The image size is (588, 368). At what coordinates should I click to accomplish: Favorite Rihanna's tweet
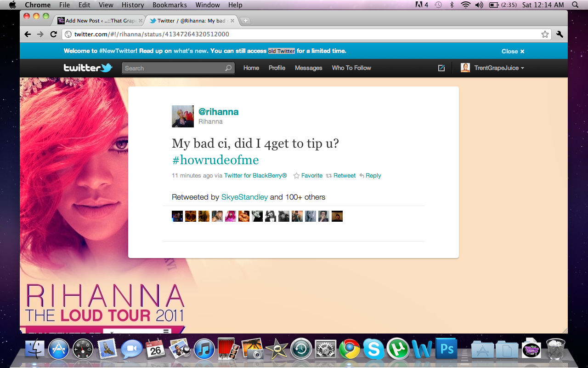[308, 176]
